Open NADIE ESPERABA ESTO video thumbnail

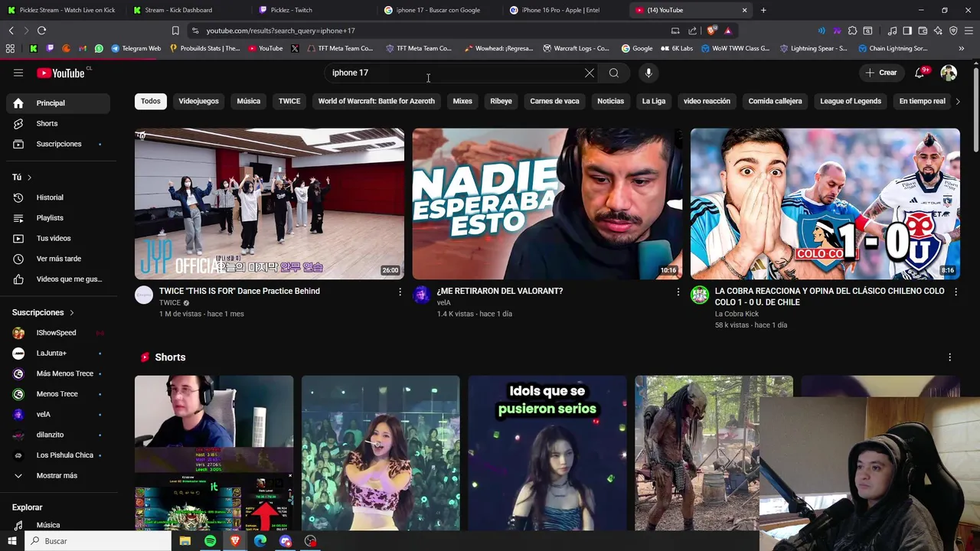[x=547, y=204]
